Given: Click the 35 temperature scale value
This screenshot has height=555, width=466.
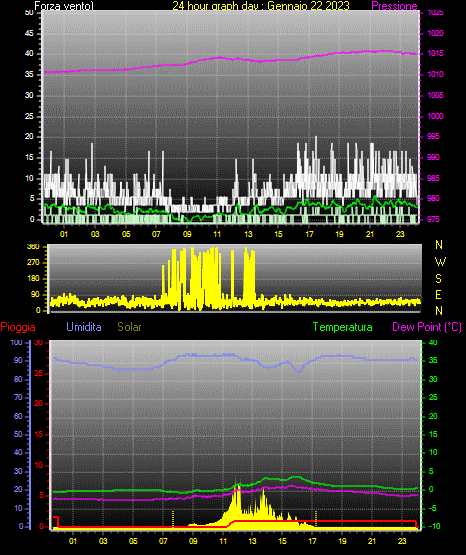Looking at the screenshot, I should (x=433, y=360).
